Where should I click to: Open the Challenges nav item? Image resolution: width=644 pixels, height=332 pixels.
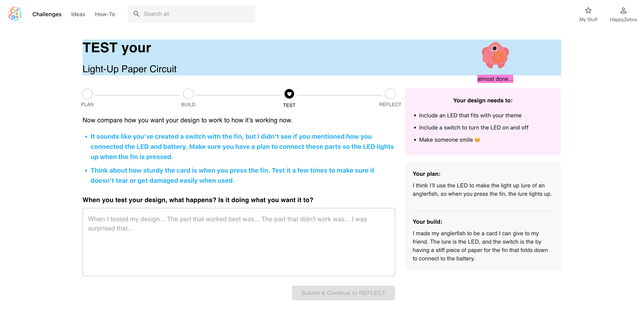point(47,14)
